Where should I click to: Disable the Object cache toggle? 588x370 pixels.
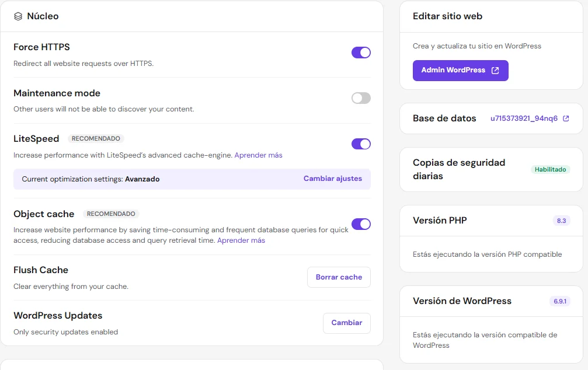pyautogui.click(x=361, y=224)
